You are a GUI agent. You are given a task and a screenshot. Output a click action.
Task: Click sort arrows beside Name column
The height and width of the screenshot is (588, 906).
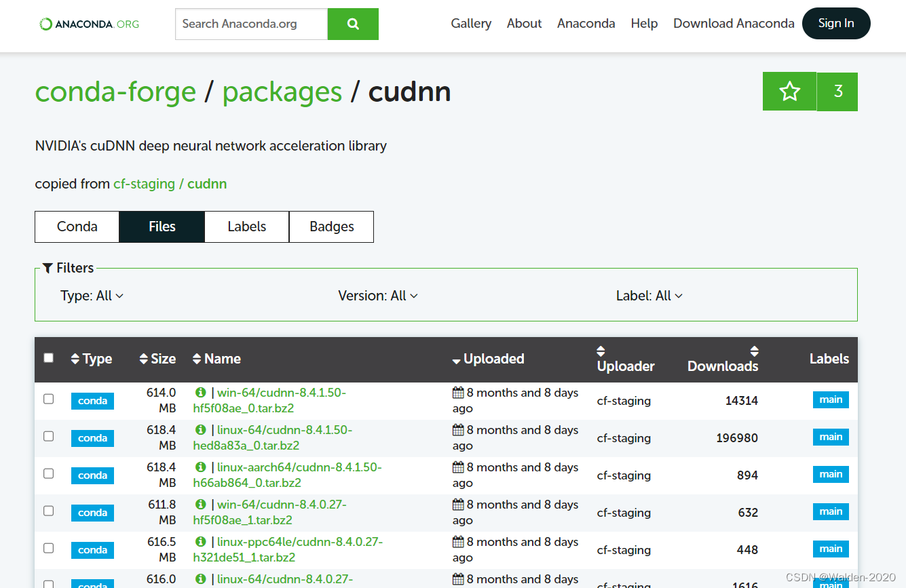tap(197, 359)
